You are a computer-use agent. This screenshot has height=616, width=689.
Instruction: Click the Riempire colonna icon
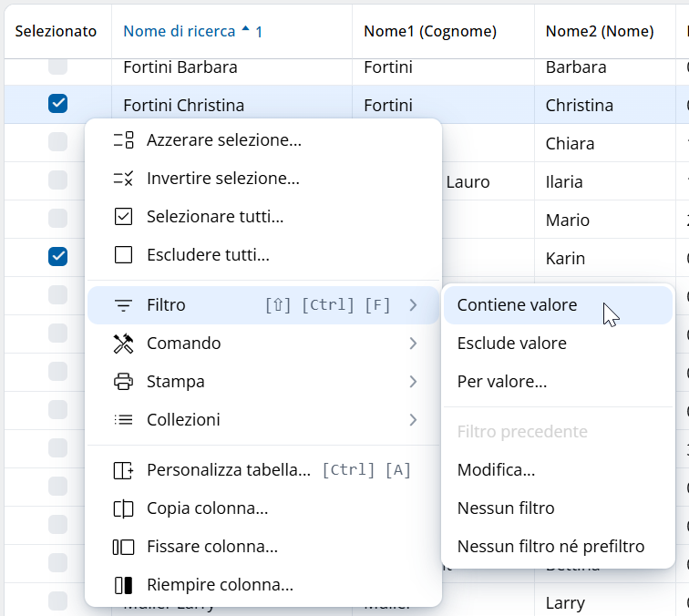[x=123, y=585]
